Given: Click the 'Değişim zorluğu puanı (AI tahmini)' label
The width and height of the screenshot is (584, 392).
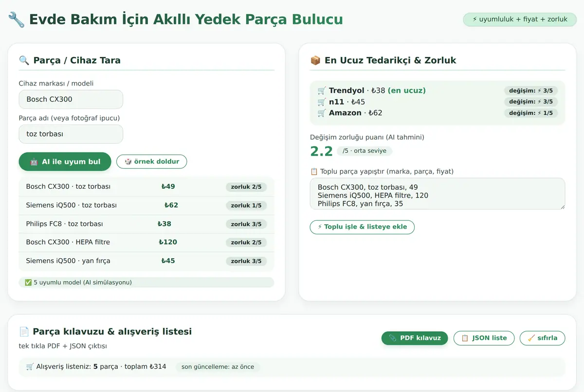Looking at the screenshot, I should point(367,137).
